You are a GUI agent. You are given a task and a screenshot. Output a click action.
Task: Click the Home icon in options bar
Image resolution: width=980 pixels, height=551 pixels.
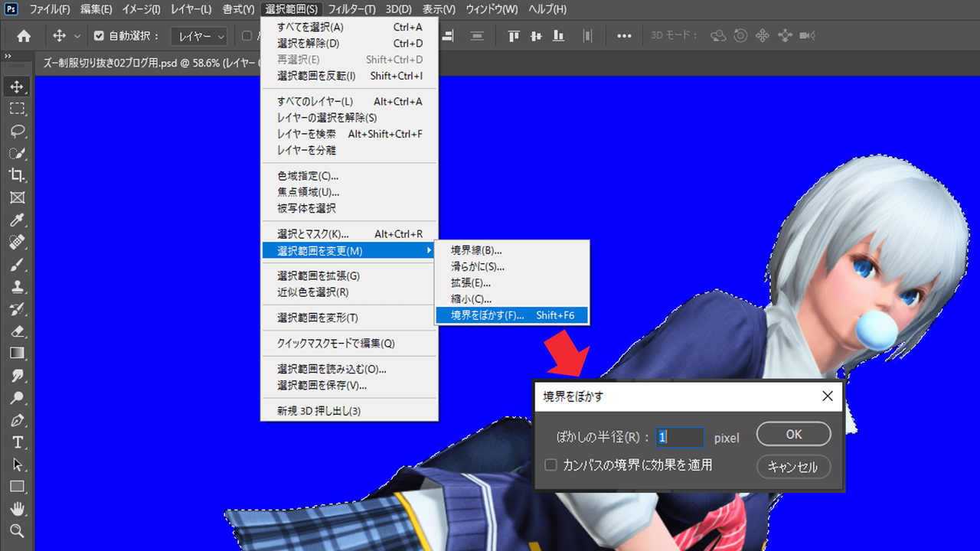24,36
